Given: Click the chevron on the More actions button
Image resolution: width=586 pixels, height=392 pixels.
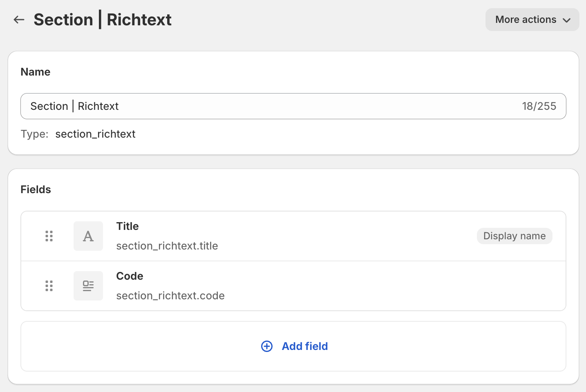Looking at the screenshot, I should [567, 20].
